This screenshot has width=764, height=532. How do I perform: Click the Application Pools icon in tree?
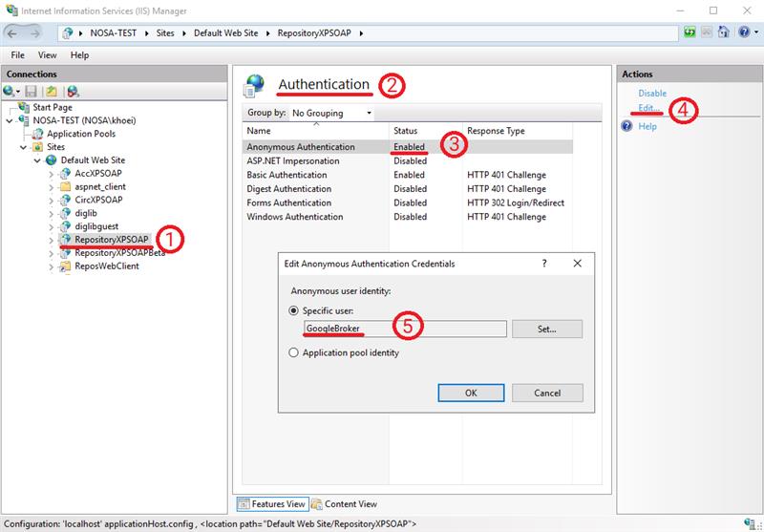coord(38,134)
